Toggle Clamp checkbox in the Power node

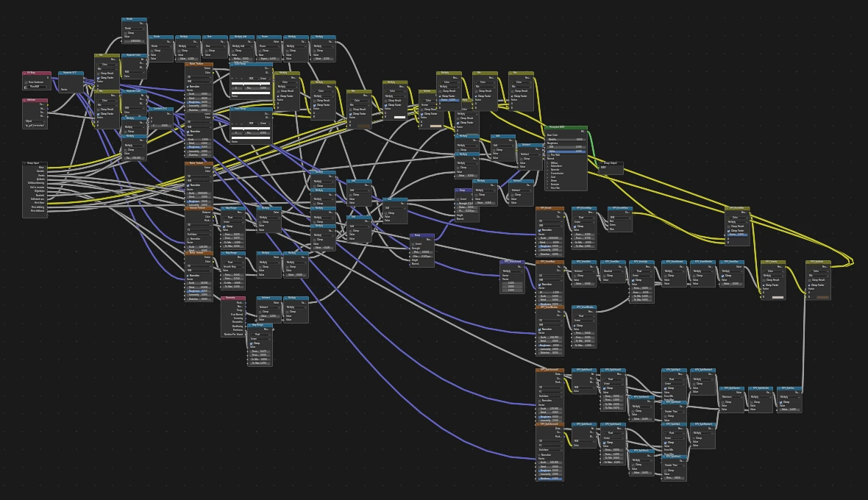point(260,51)
